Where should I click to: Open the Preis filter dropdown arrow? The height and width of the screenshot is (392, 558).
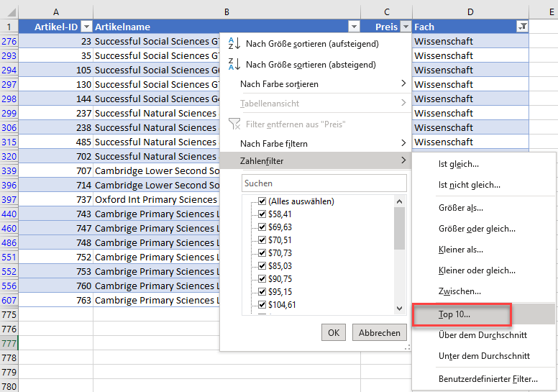[406, 27]
